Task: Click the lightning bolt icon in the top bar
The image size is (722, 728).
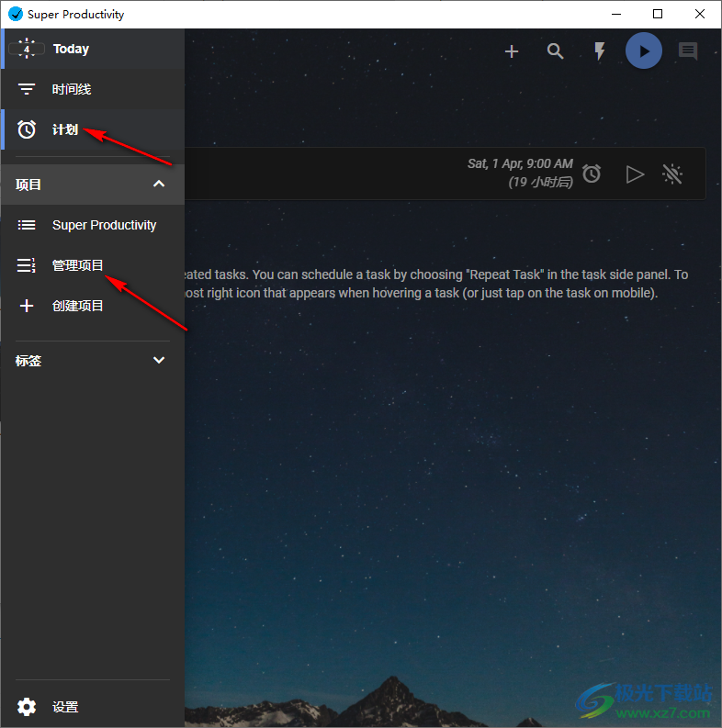Action: 600,51
